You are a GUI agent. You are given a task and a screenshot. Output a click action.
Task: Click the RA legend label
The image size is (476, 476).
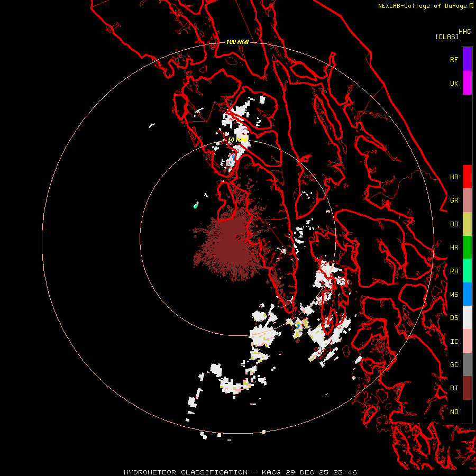click(454, 271)
